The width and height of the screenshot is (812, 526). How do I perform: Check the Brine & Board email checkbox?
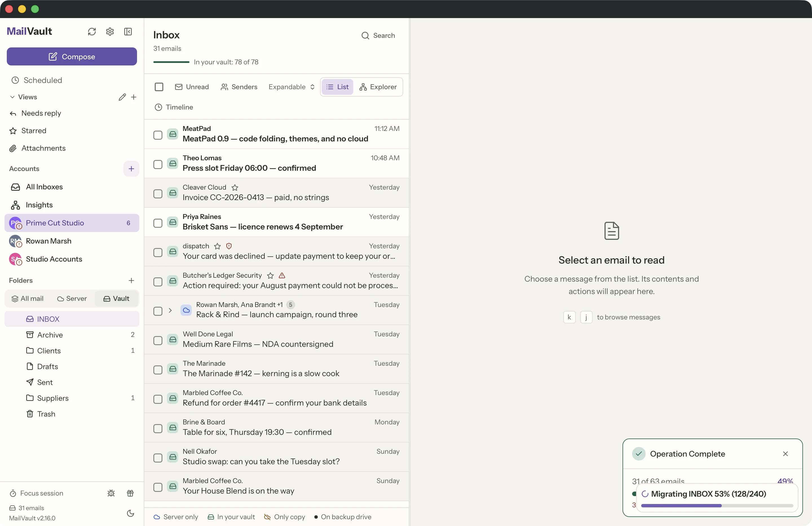click(158, 429)
